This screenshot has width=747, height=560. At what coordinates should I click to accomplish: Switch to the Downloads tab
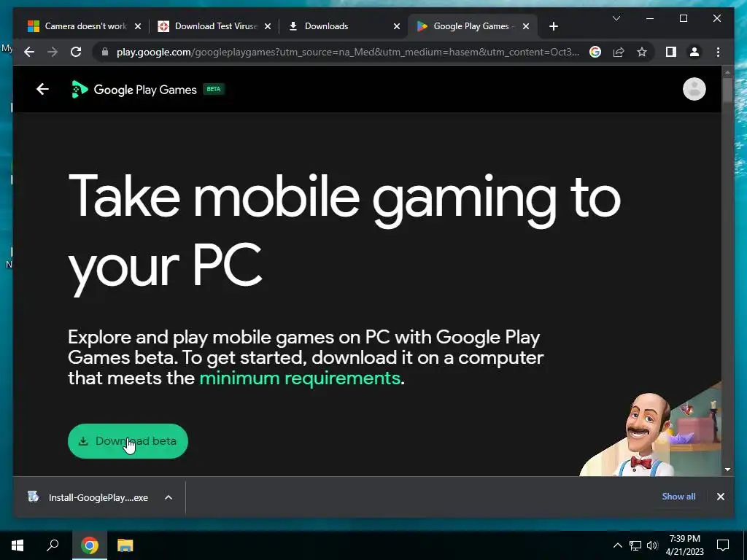(343, 26)
